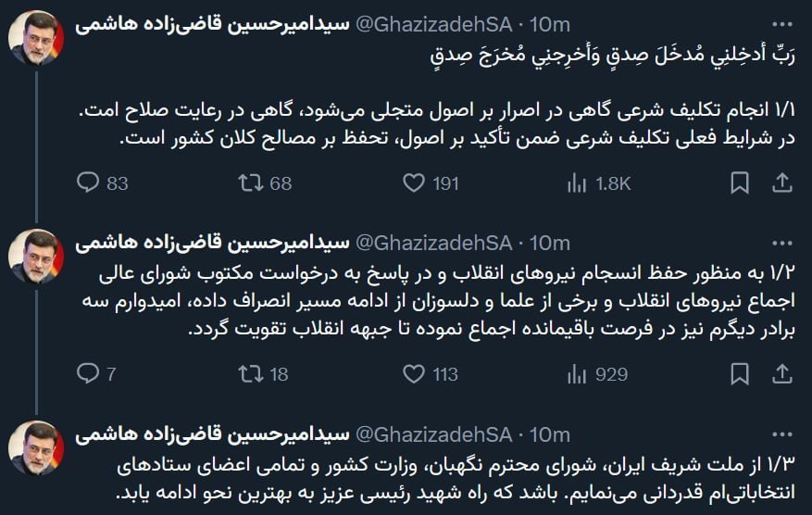Screen dimensions: 812x515
Task: Click author display name on third tweet
Action: click(213, 433)
